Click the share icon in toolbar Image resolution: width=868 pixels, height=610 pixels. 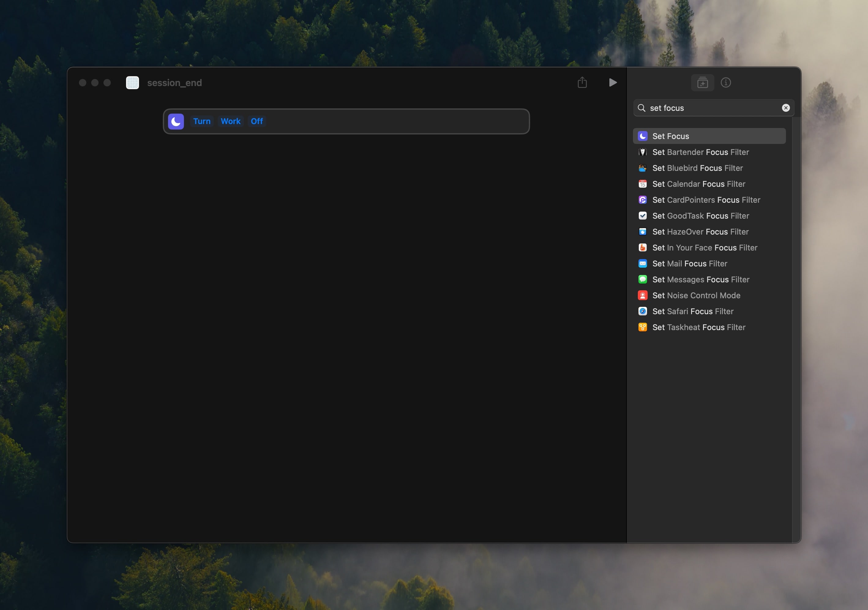coord(582,82)
